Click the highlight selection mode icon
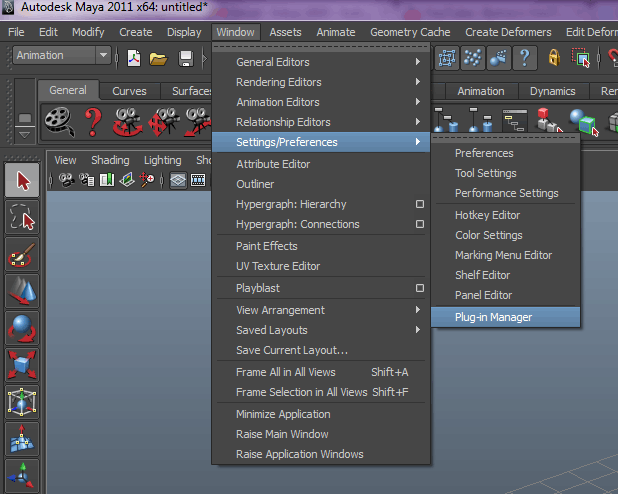618x494 pixels. coord(581,58)
